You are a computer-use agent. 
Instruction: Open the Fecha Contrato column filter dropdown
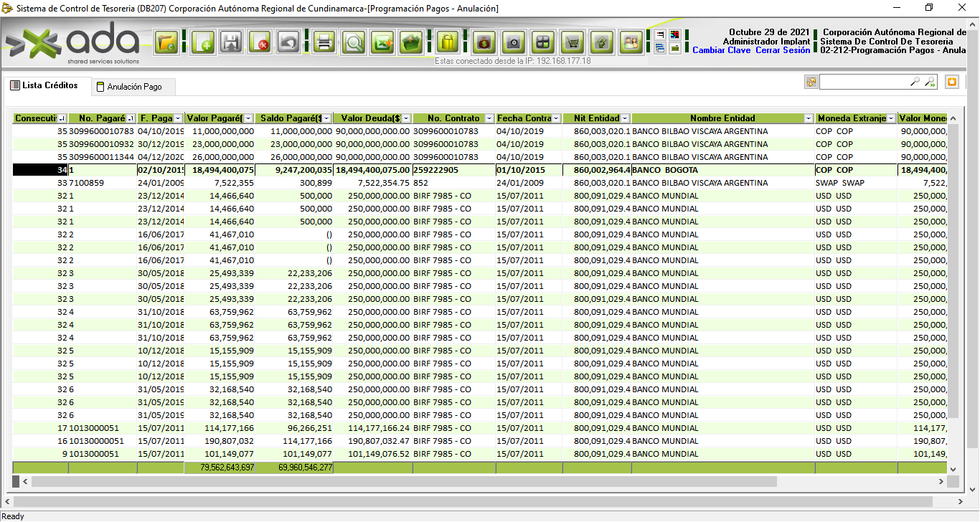point(557,118)
